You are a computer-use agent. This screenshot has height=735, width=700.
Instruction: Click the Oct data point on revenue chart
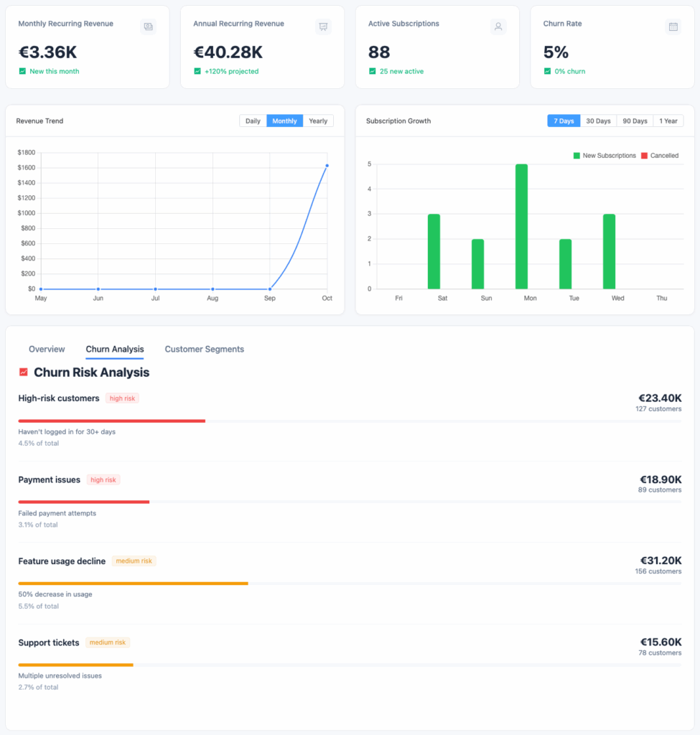click(x=327, y=166)
